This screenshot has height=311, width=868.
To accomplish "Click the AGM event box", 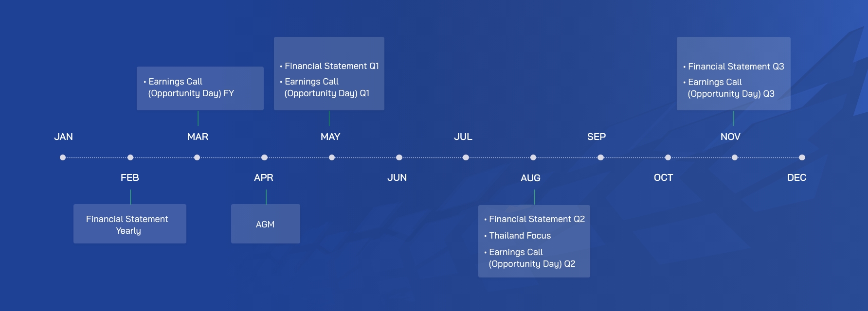I will point(266,224).
